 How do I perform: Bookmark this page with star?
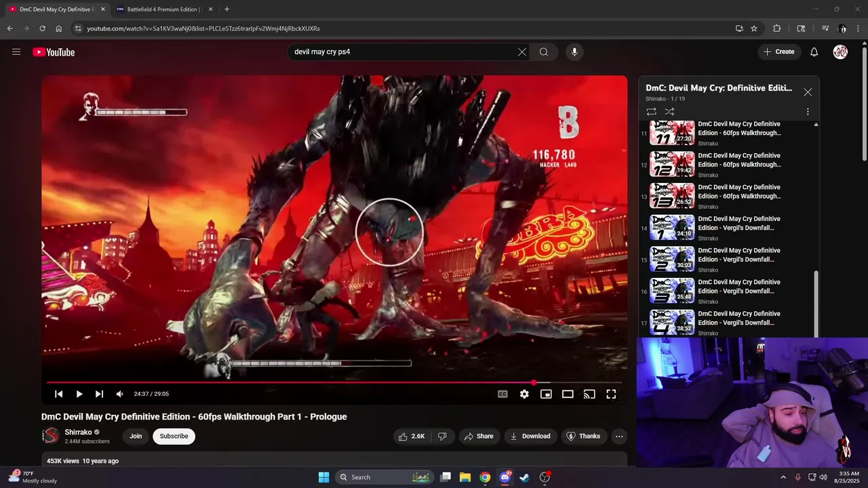[x=754, y=28]
